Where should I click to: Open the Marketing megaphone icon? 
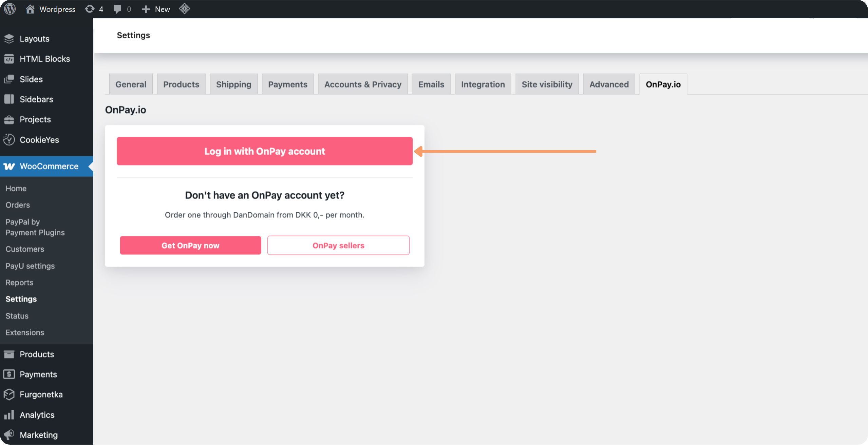(10, 434)
